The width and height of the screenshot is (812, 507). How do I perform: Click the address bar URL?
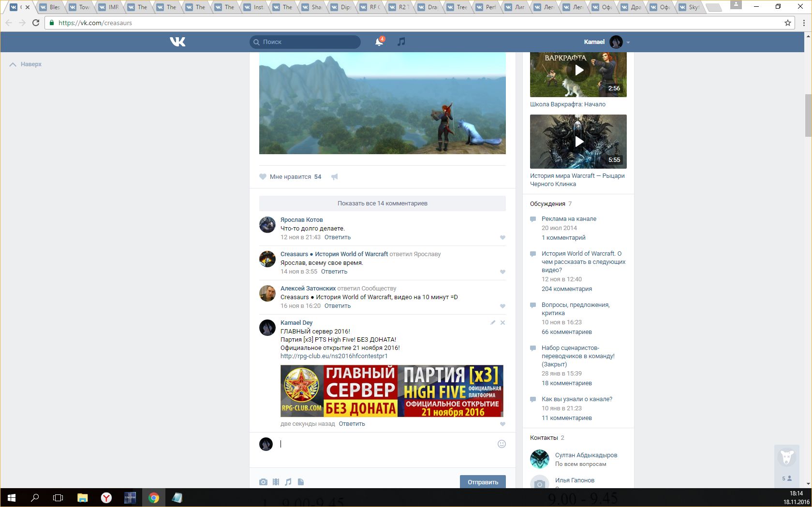coord(95,23)
